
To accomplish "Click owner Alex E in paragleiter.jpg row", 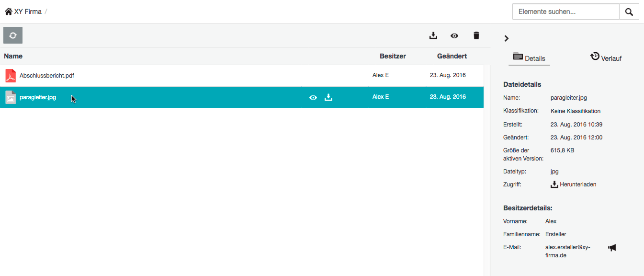I will click(x=381, y=97).
